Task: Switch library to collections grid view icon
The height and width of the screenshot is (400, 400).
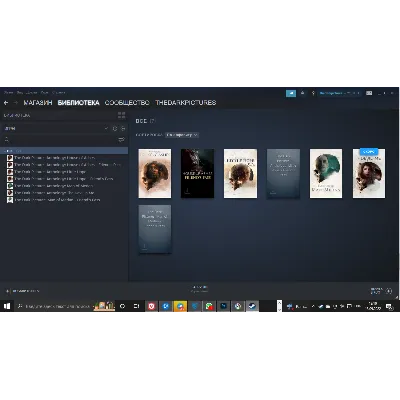Action: click(121, 115)
